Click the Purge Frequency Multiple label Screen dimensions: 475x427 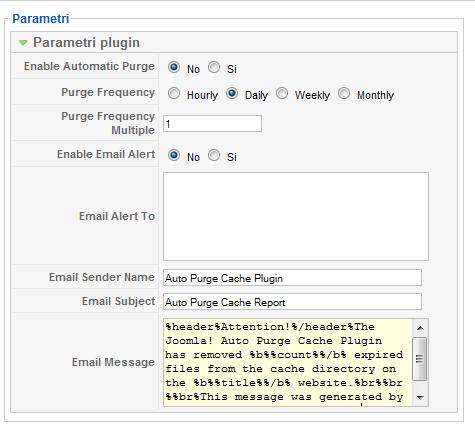point(108,123)
